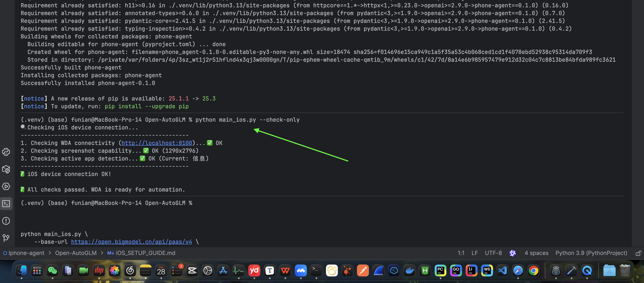Open PyCharm from the dock
The image size is (644, 283).
click(440, 270)
